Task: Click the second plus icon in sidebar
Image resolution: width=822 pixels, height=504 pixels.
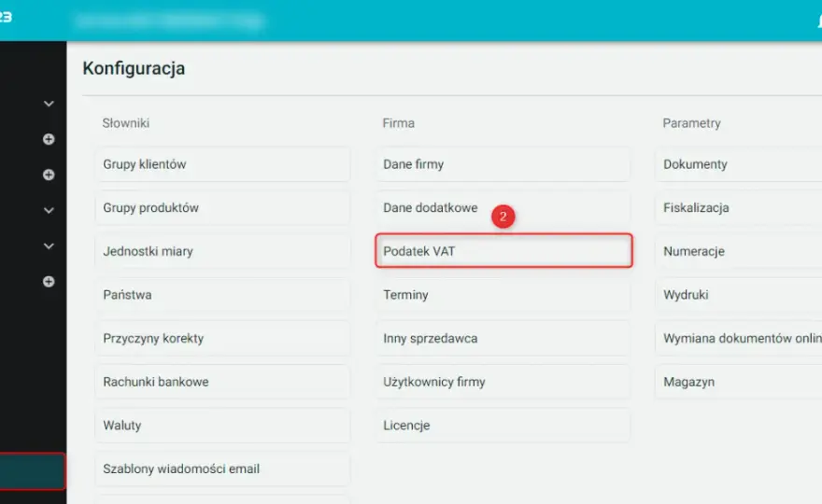Action: point(49,175)
